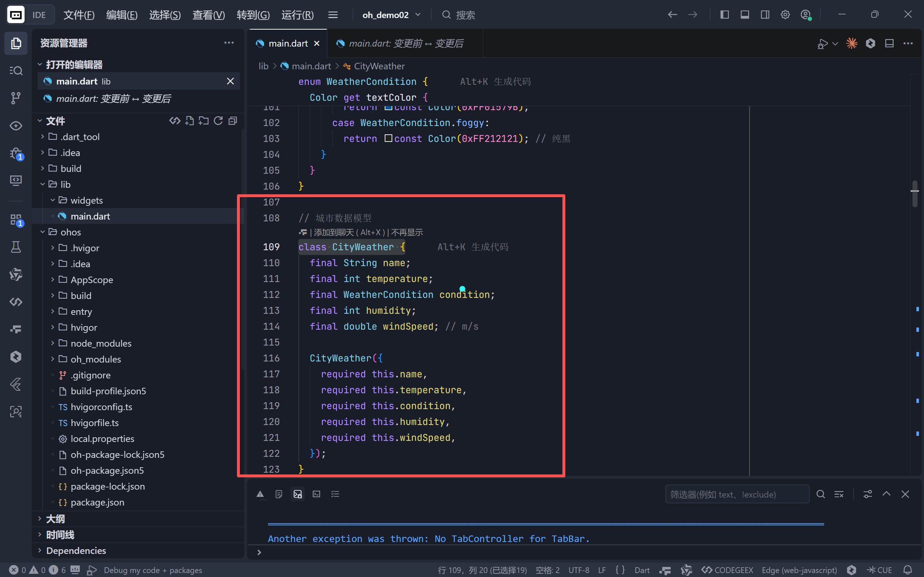
Task: Expand the 大纲 outline section
Action: click(55, 519)
